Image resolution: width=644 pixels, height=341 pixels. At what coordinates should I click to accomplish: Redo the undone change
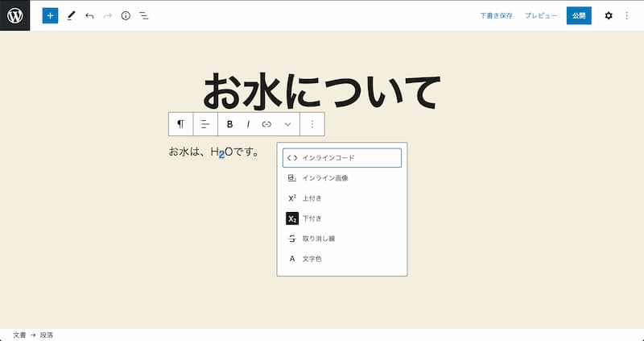[108, 15]
